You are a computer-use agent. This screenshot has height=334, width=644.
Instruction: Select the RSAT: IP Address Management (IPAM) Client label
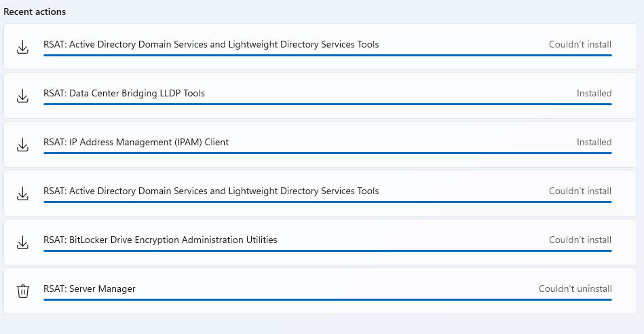tap(136, 142)
